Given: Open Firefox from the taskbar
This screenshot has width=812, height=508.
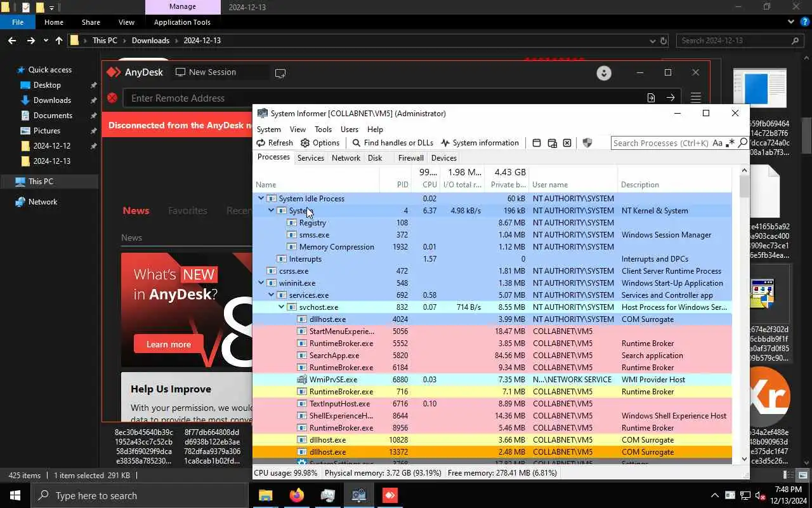Looking at the screenshot, I should 296,495.
